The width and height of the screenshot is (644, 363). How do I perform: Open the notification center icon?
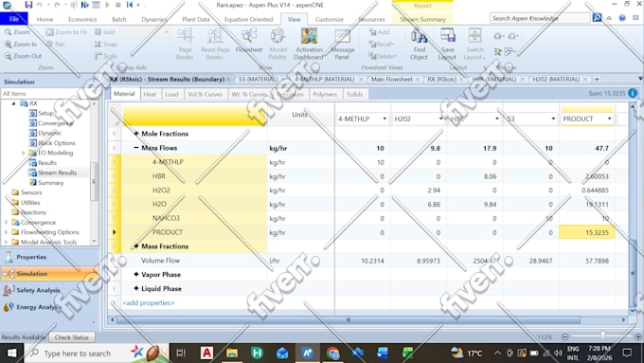(627, 353)
